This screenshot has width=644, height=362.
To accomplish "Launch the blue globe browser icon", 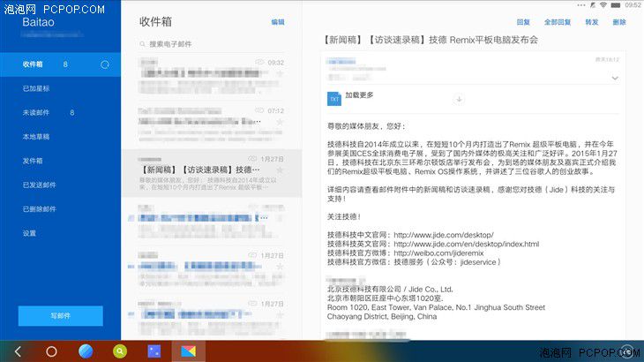I will pos(86,351).
